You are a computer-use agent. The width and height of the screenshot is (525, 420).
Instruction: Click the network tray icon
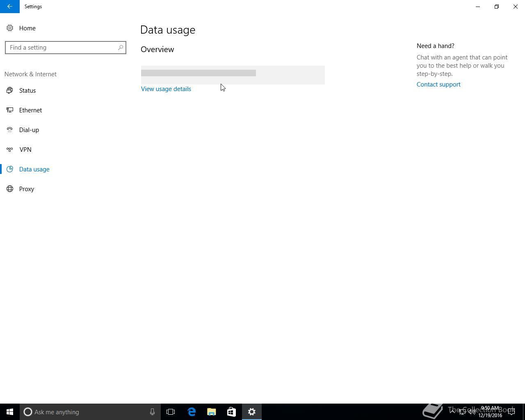(x=462, y=412)
